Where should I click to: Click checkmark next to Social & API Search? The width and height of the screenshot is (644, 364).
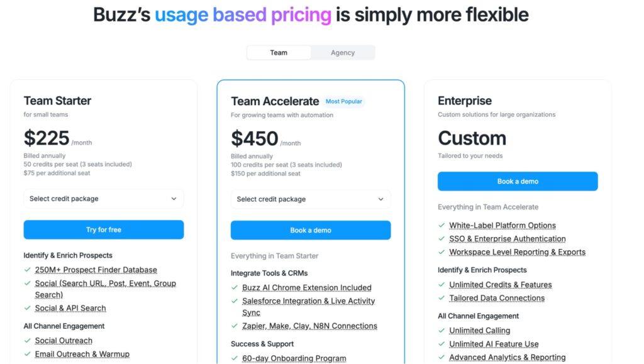pos(28,308)
